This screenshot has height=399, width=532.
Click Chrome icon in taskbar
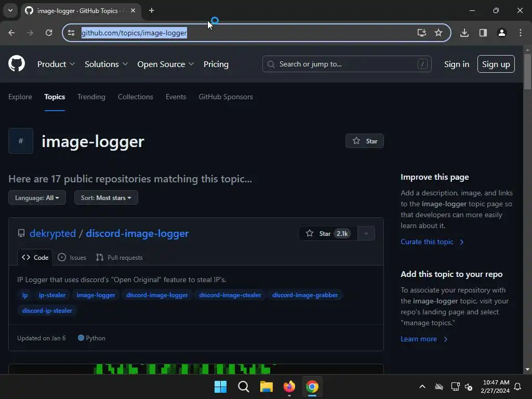click(312, 387)
